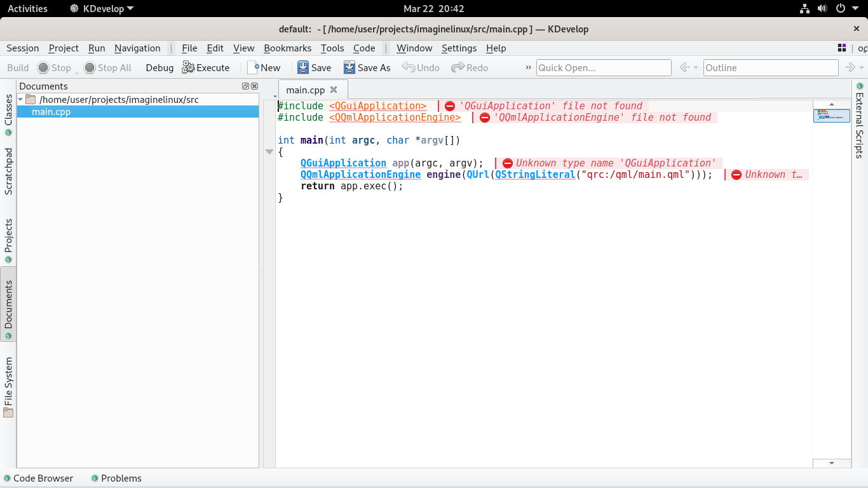This screenshot has width=868, height=488.
Task: Click the back navigation arrow before the Outline field
Action: tap(684, 68)
